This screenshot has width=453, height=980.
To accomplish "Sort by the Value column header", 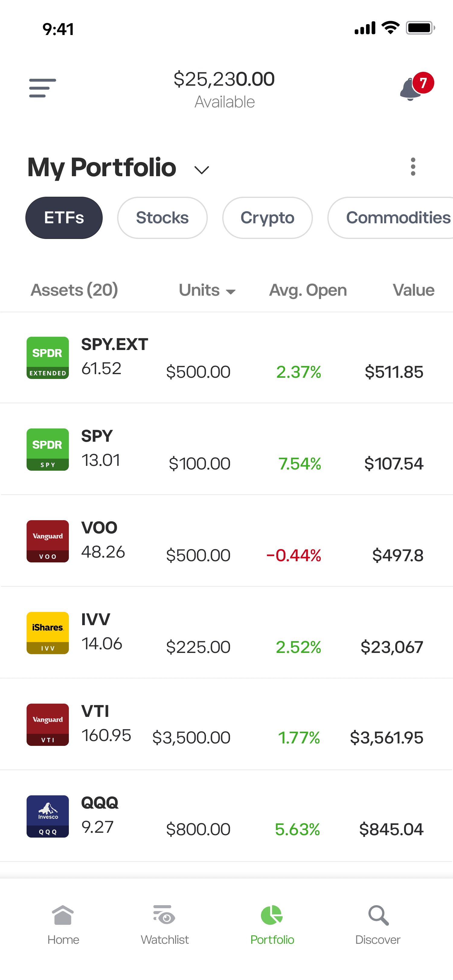I will tap(413, 290).
